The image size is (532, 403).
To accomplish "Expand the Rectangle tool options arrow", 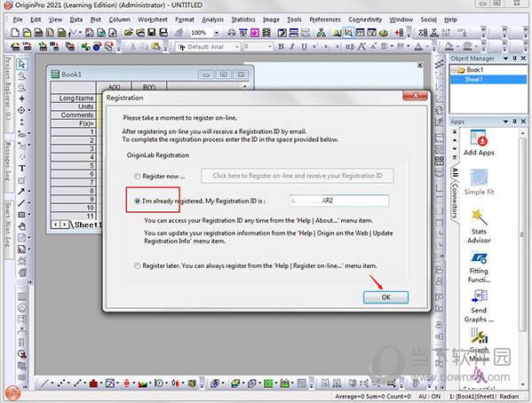I will tap(28, 215).
